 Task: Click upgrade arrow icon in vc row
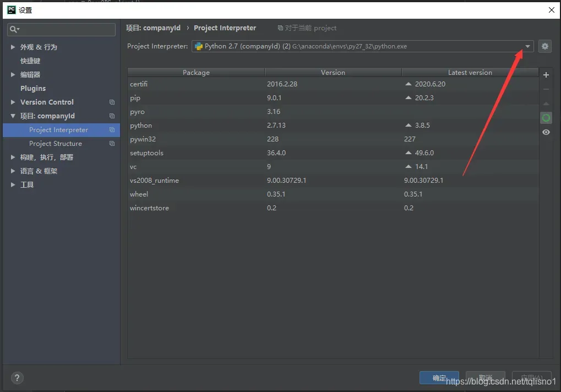coord(409,166)
